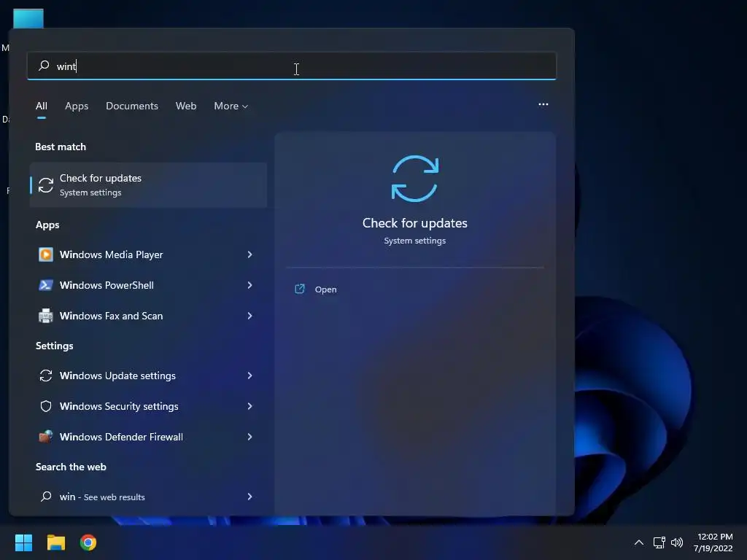The width and height of the screenshot is (747, 560).
Task: Open Windows Media Player result
Action: tap(148, 254)
